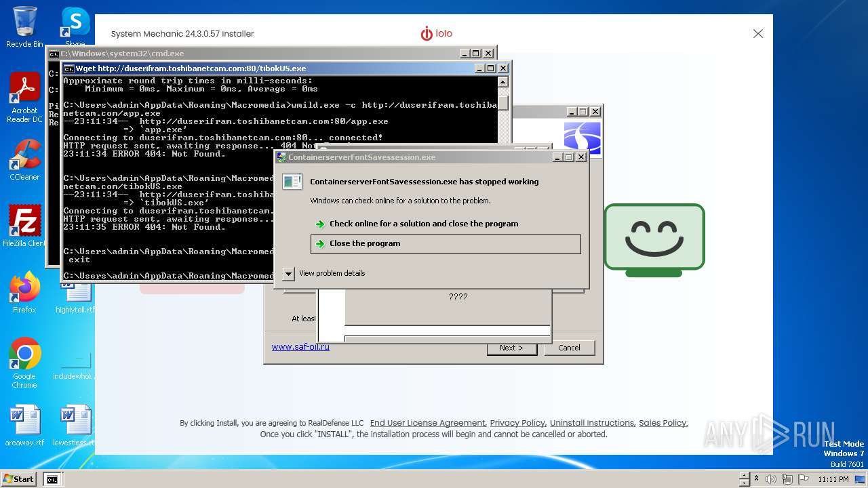Image resolution: width=868 pixels, height=488 pixels.
Task: Open the taskbar clock showing 11:11 PM
Action: pyautogui.click(x=833, y=479)
